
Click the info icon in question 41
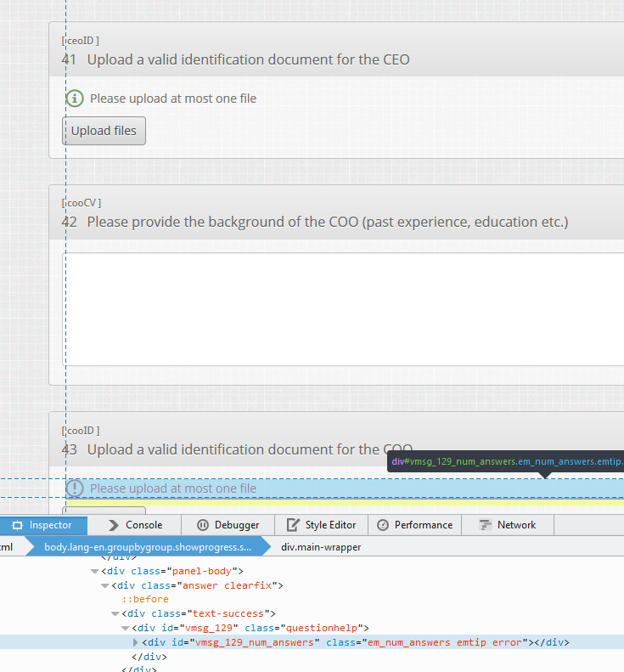(75, 99)
